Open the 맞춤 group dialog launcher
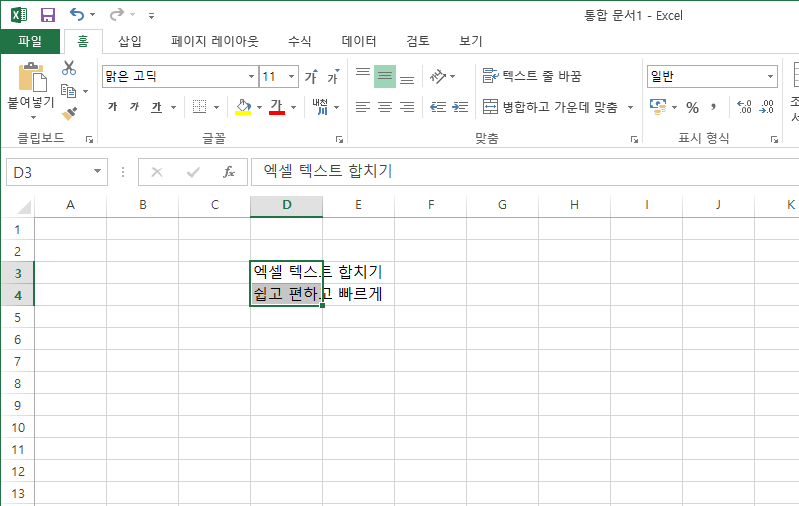 coord(634,139)
